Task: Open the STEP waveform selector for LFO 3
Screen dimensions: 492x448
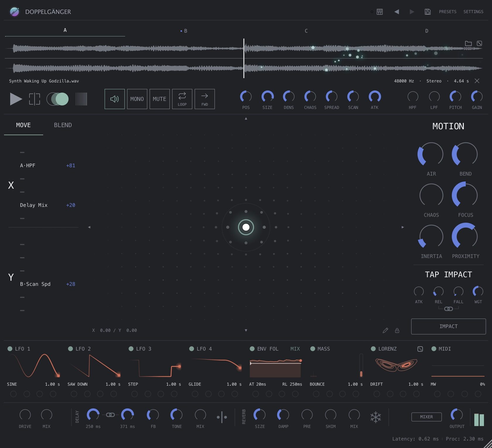Action: pyautogui.click(x=133, y=384)
